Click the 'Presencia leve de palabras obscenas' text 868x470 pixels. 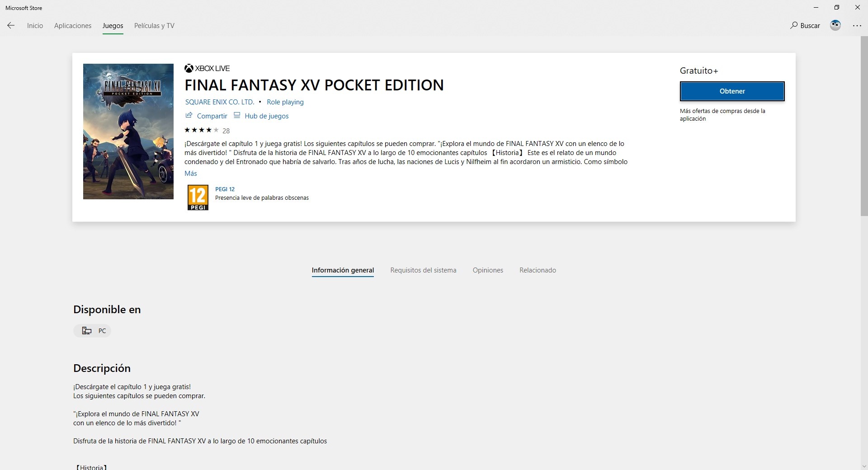point(262,198)
